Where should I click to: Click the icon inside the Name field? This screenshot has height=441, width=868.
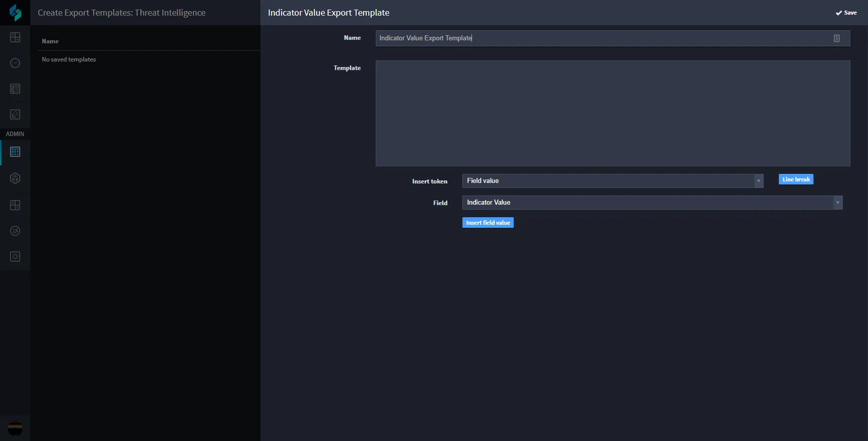(837, 38)
